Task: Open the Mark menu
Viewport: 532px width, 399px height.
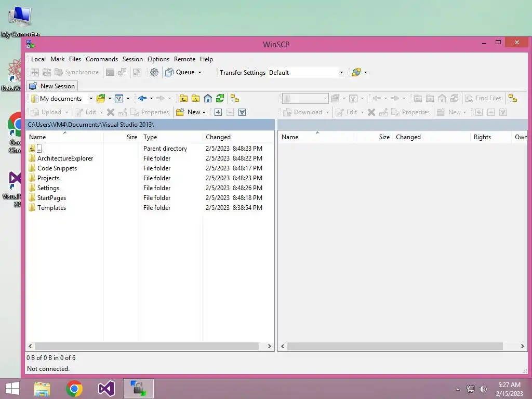Action: pyautogui.click(x=57, y=59)
